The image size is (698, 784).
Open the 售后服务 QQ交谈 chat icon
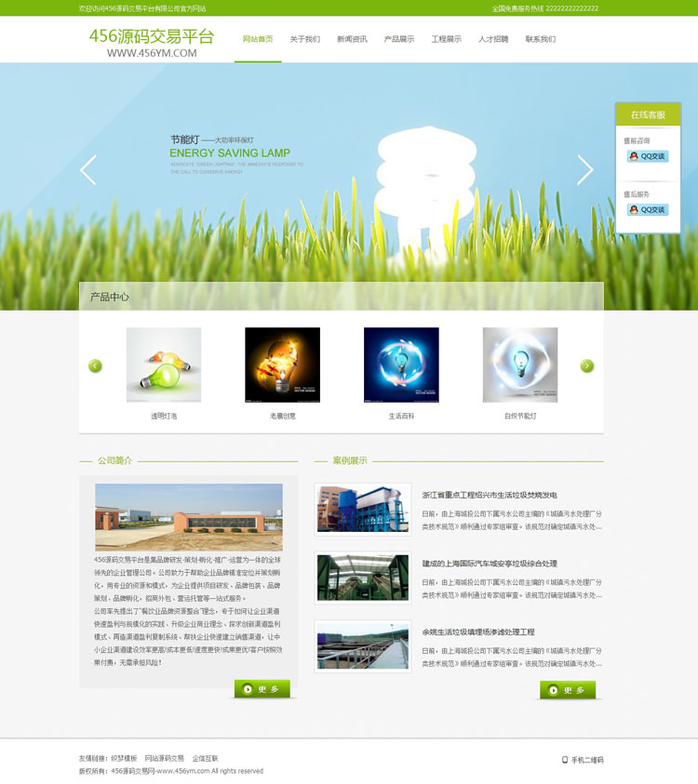point(648,209)
